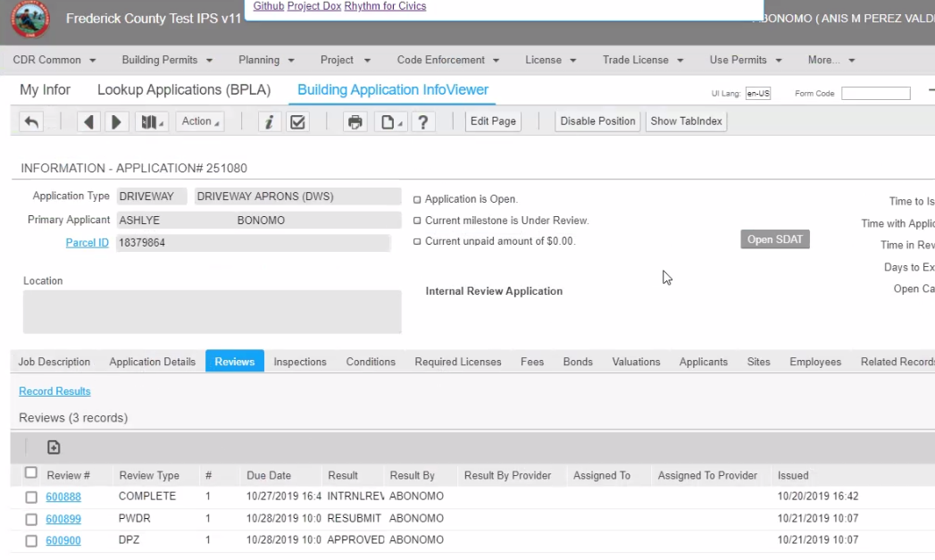Switch to the Bonds tab
Screen dimensions: 935x560
pyautogui.click(x=578, y=362)
